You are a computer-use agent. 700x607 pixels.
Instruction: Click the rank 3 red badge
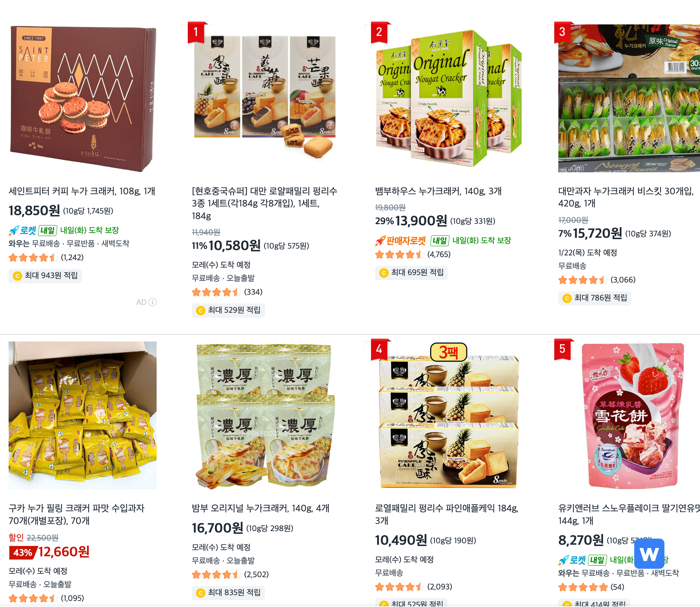click(x=562, y=32)
